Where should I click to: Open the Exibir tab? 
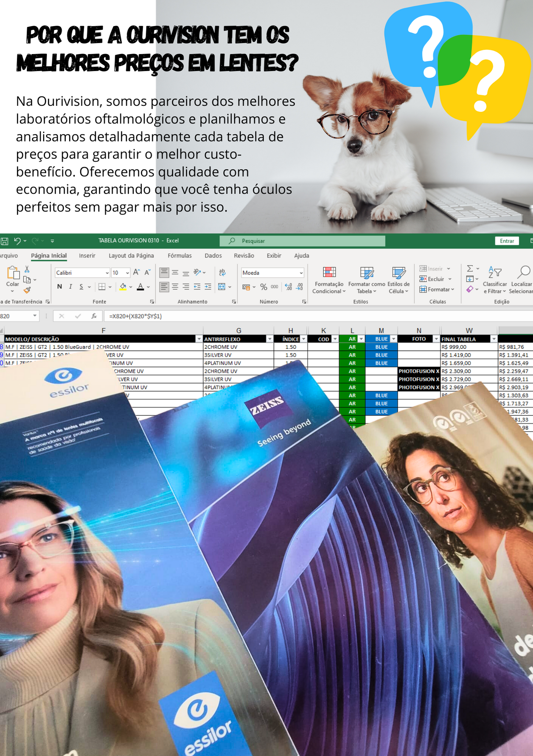click(x=274, y=256)
